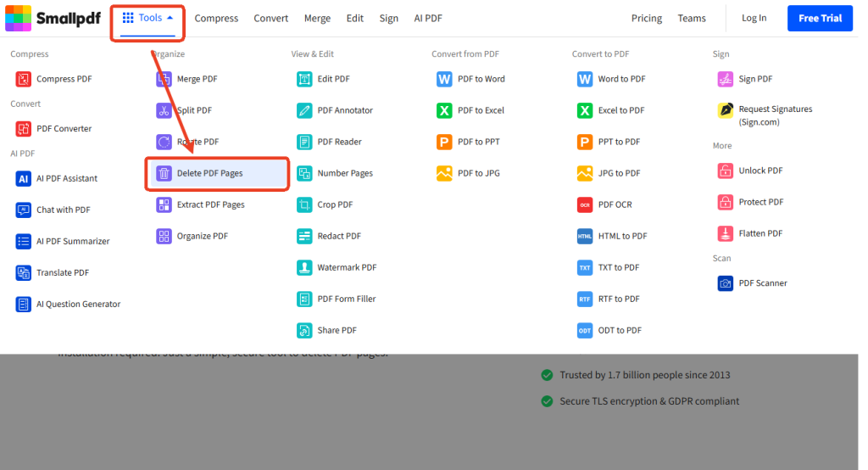Click the RTF to PDF icon
868x470 pixels.
click(x=585, y=299)
